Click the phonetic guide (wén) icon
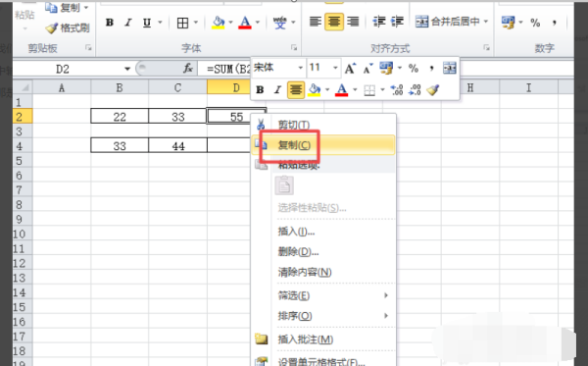Screen dimensions: 588x366 pyautogui.click(x=279, y=23)
